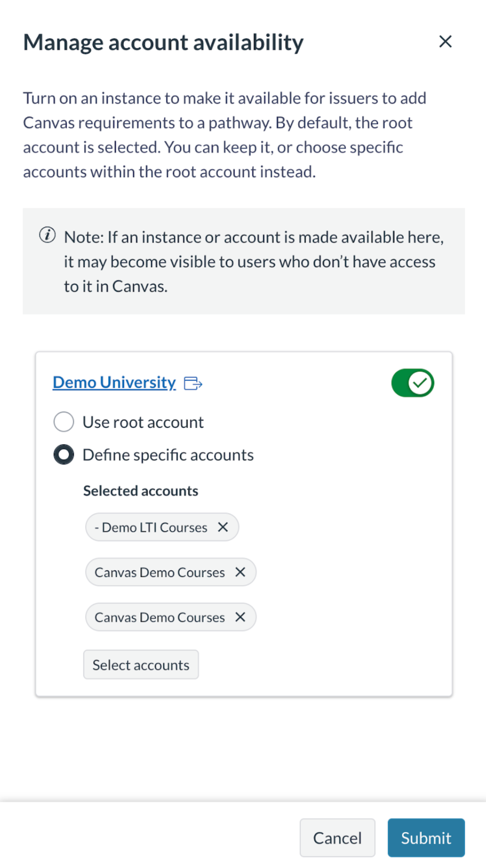Click the upper Canvas Demo Courses tag text
This screenshot has height=868, width=486.
[x=159, y=572]
